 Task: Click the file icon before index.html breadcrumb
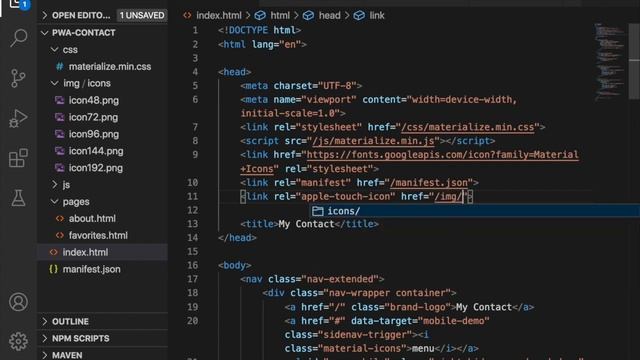tap(187, 16)
